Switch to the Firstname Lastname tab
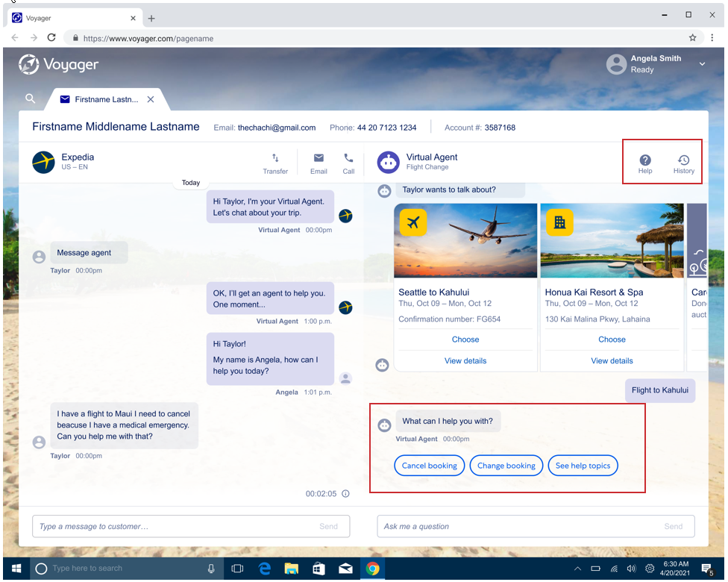 (104, 99)
